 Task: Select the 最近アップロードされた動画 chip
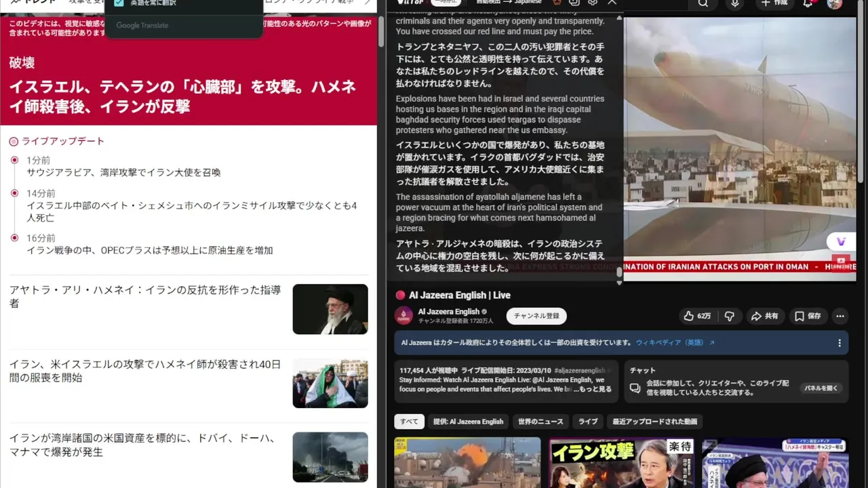point(654,422)
